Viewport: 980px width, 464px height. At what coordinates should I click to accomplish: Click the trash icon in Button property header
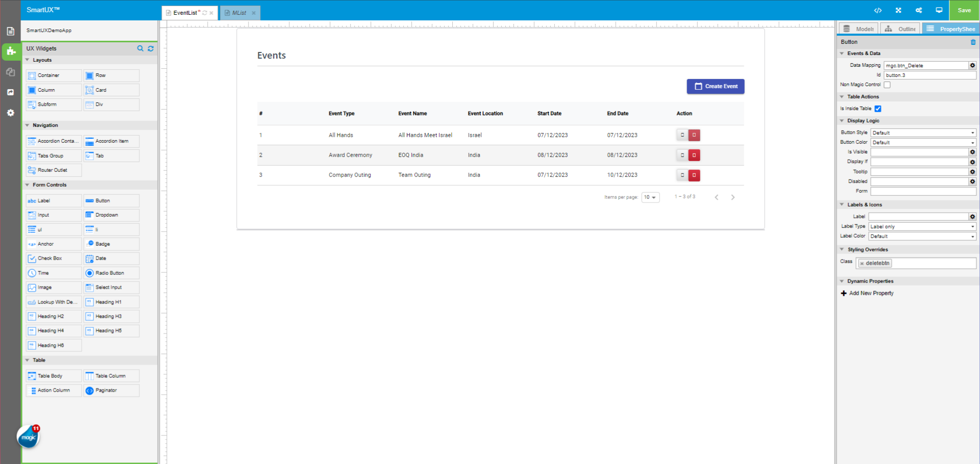pos(973,42)
